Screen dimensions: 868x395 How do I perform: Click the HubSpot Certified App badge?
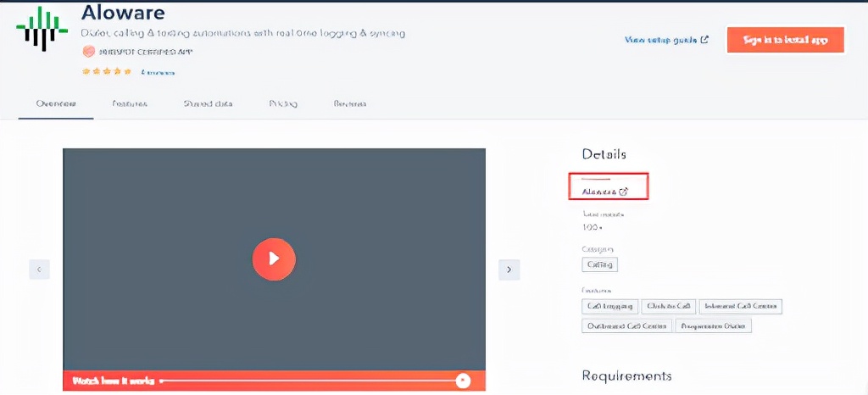(x=137, y=52)
